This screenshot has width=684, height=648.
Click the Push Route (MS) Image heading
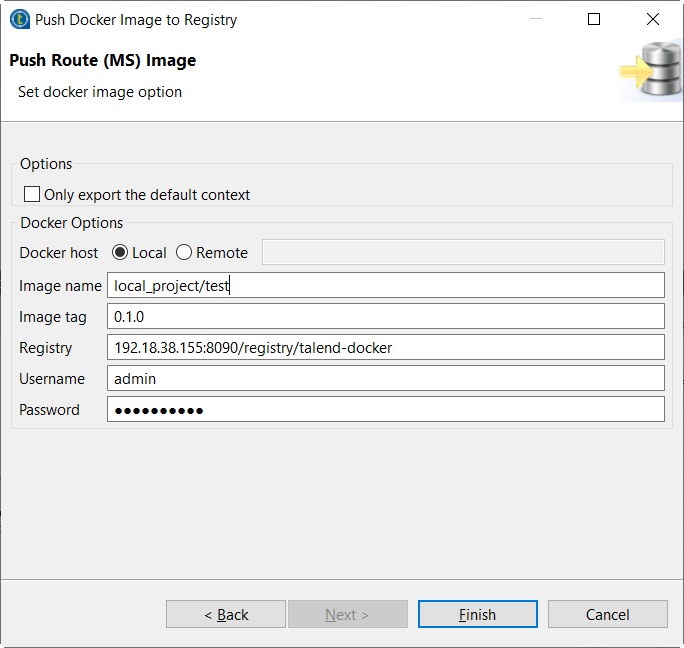click(x=103, y=61)
